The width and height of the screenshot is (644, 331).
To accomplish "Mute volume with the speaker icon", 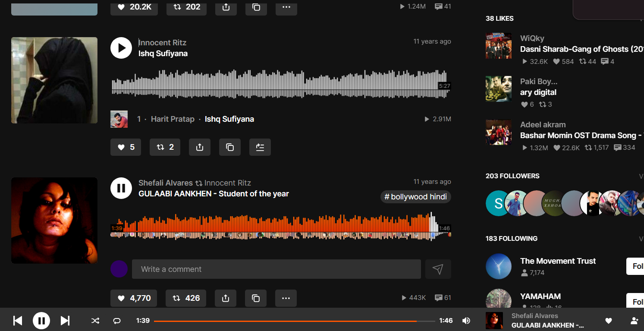I will tap(466, 321).
